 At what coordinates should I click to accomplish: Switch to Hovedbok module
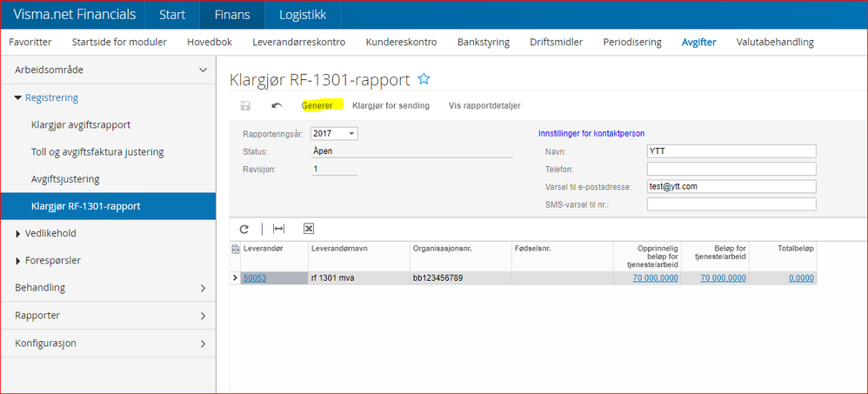210,42
